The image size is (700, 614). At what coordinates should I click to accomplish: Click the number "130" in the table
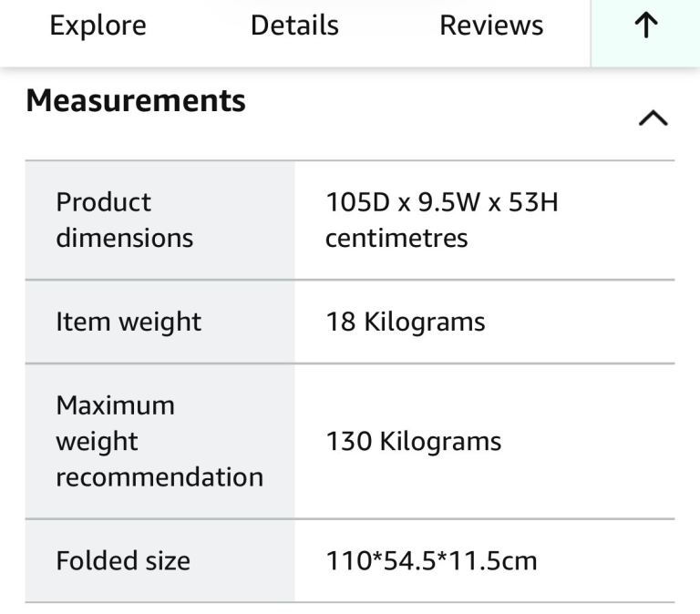[x=349, y=442]
